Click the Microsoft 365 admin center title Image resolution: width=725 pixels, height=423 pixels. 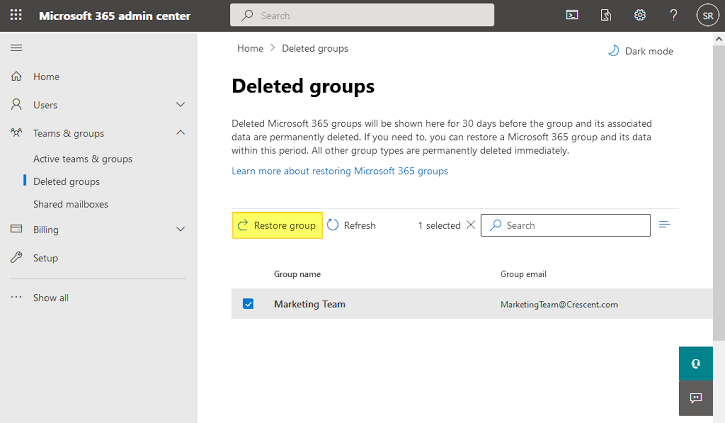(x=115, y=16)
